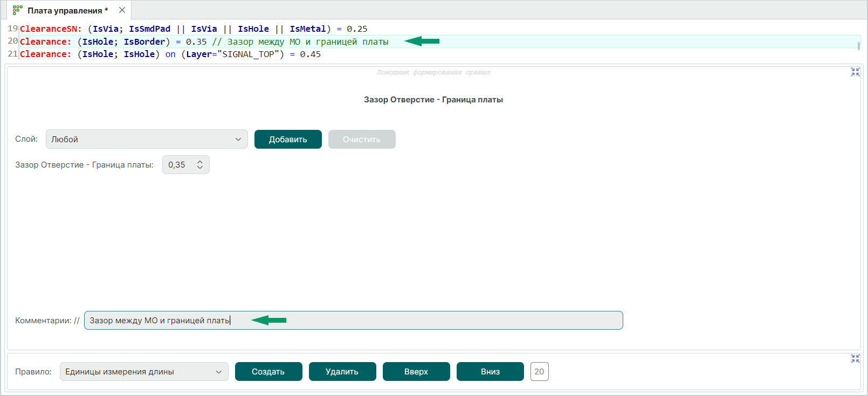
Task: Move the rule up with Вверх
Action: (x=416, y=372)
